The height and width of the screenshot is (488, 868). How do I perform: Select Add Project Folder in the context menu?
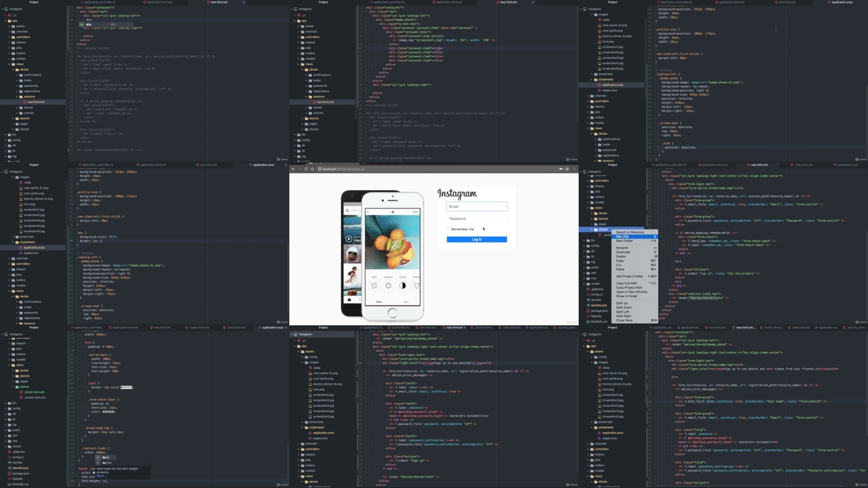(635, 276)
